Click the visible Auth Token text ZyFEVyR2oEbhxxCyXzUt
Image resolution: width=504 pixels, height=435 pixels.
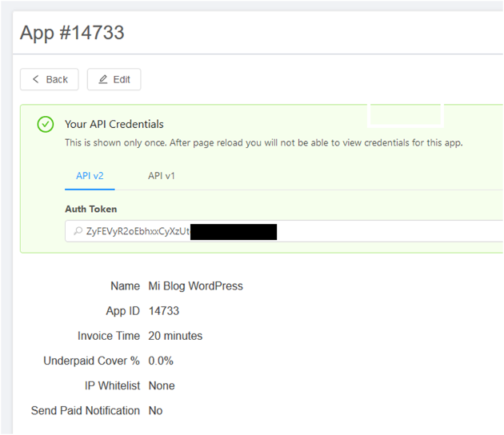138,231
